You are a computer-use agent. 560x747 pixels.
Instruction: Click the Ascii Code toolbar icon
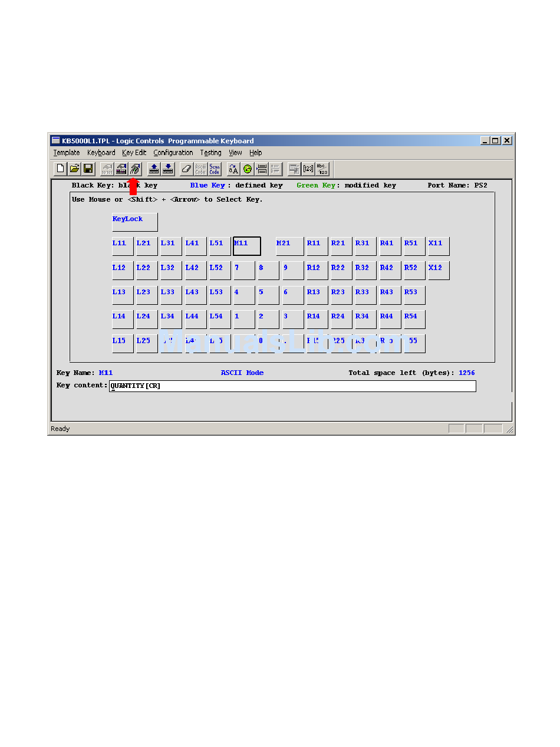click(x=200, y=169)
